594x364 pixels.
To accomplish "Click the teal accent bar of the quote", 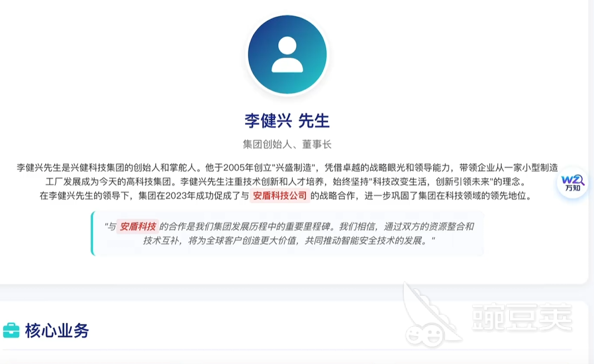I will pyautogui.click(x=92, y=233).
